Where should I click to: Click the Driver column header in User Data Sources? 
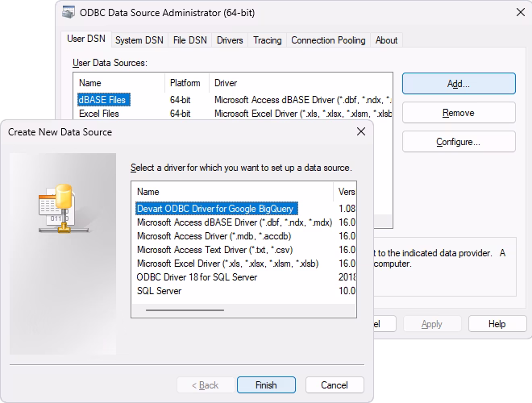301,83
